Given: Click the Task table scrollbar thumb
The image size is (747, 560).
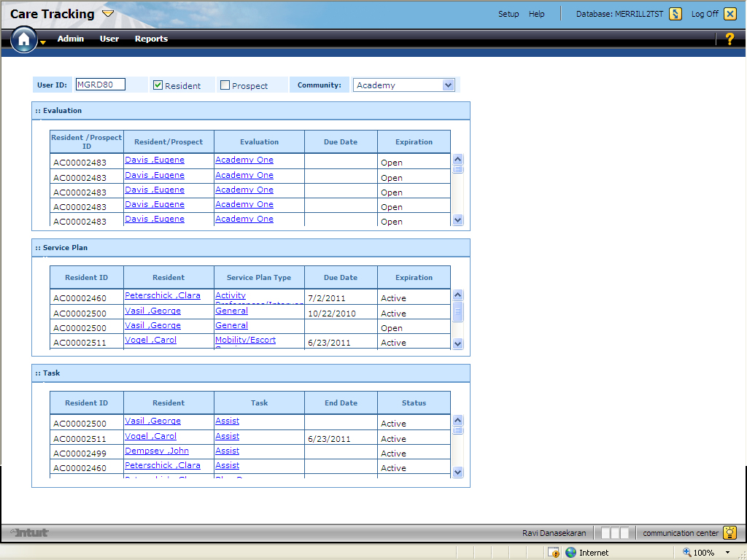Looking at the screenshot, I should (x=457, y=430).
